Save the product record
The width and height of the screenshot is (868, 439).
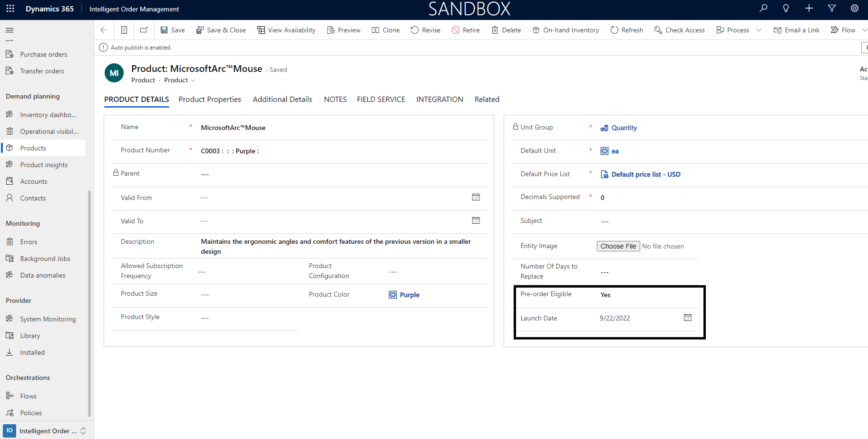pos(173,30)
